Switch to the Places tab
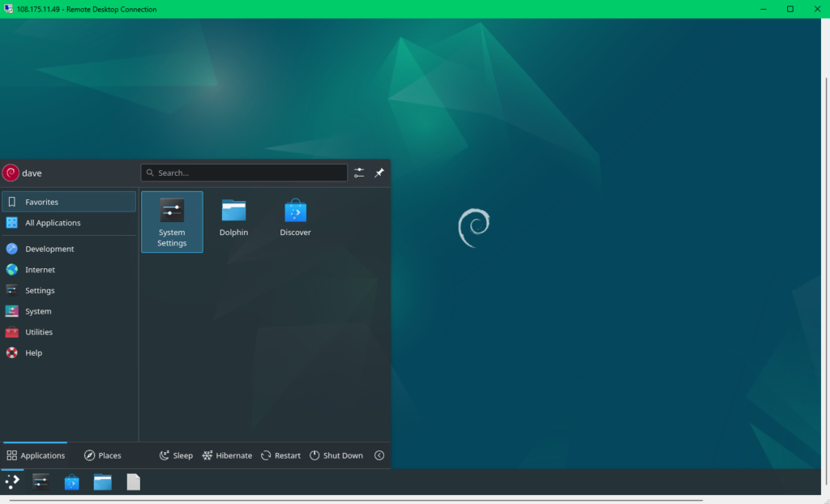This screenshot has height=504, width=830. click(103, 455)
